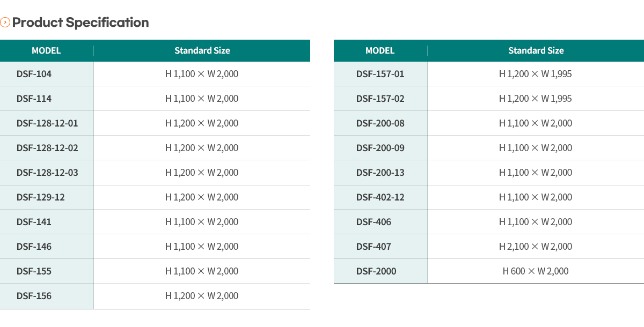Image resolution: width=644 pixels, height=327 pixels.
Task: Click the orange arrow icon beside Product Specification
Action: coord(5,23)
